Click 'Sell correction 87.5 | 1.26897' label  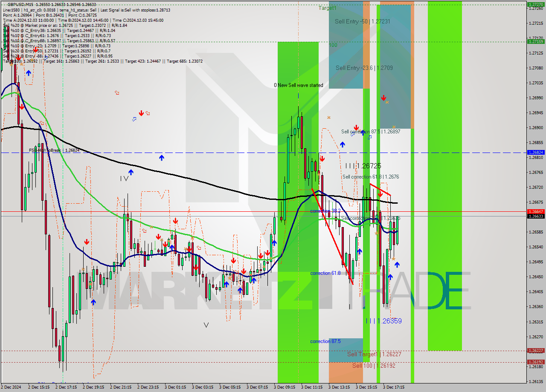[x=371, y=132]
